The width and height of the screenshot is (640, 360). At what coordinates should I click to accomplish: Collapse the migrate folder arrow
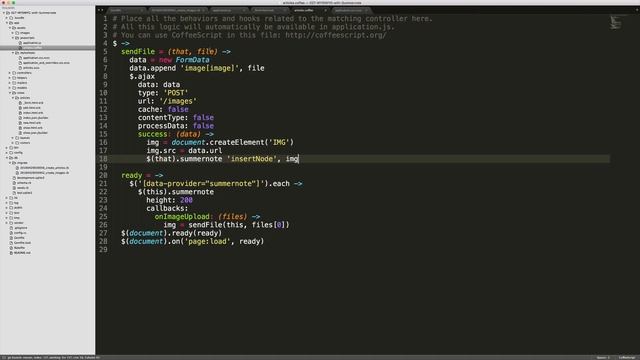[x=10, y=163]
